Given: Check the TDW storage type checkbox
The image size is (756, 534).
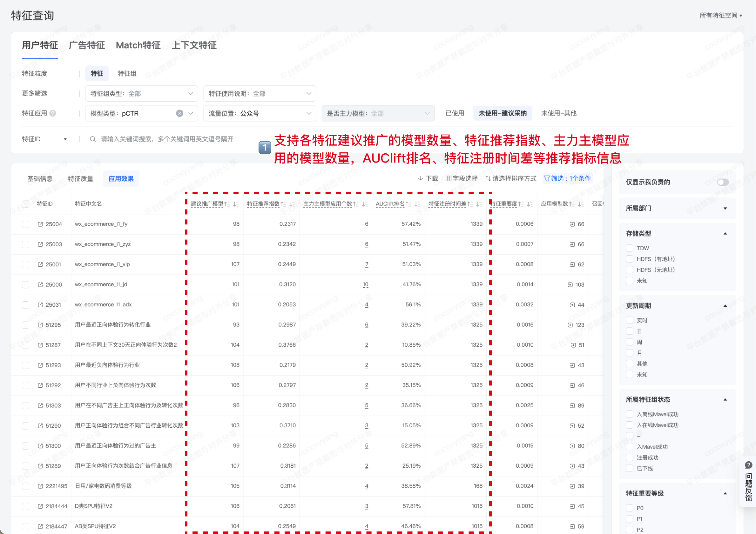Looking at the screenshot, I should 630,248.
